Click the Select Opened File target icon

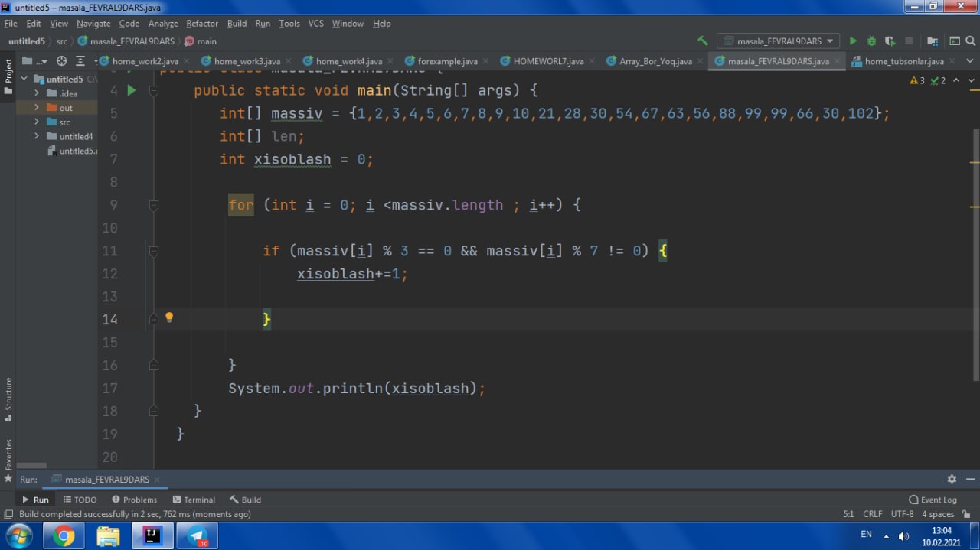(x=62, y=61)
